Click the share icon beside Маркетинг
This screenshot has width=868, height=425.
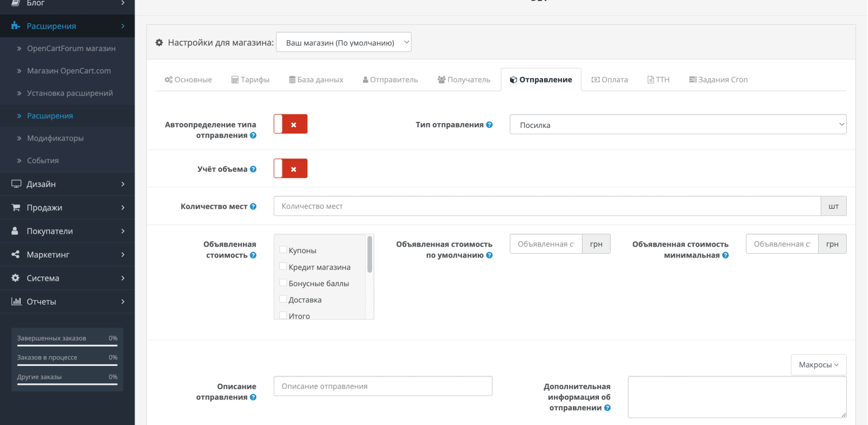(16, 255)
